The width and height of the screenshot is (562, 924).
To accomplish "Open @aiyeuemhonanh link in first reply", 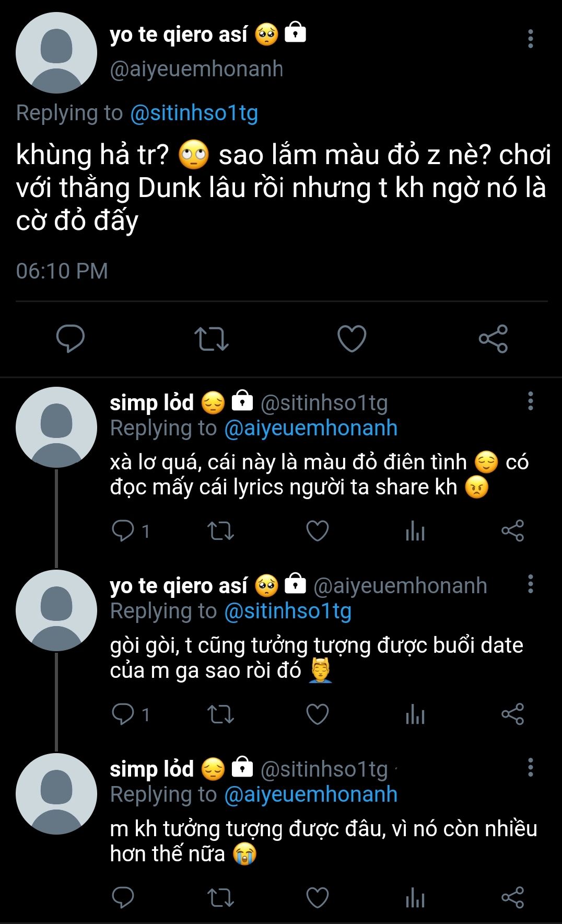I will [x=311, y=428].
